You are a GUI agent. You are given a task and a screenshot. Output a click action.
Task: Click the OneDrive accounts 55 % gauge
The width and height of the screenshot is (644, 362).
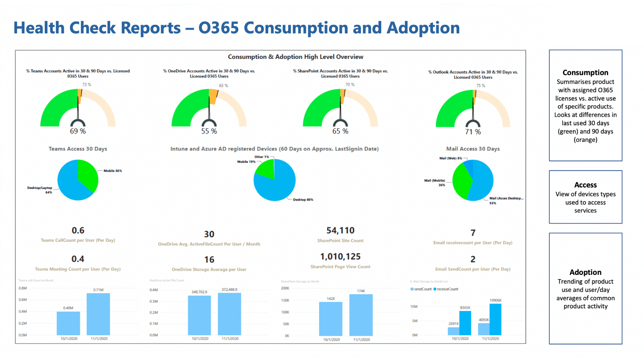(x=209, y=108)
